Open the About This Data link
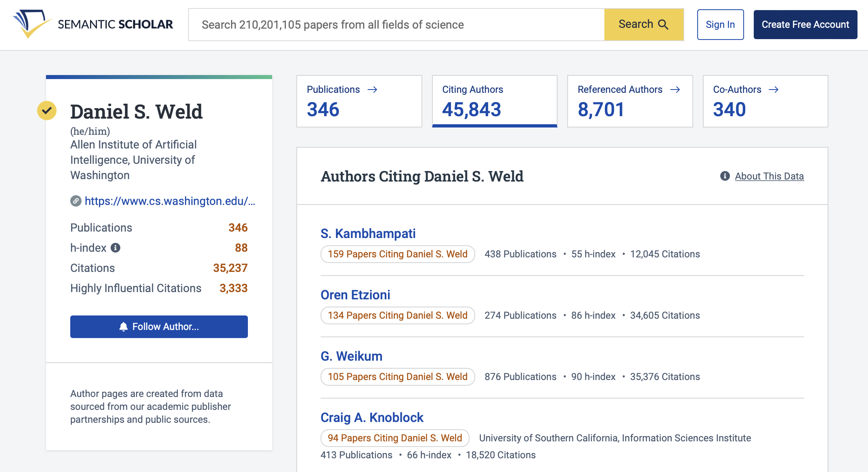 769,176
